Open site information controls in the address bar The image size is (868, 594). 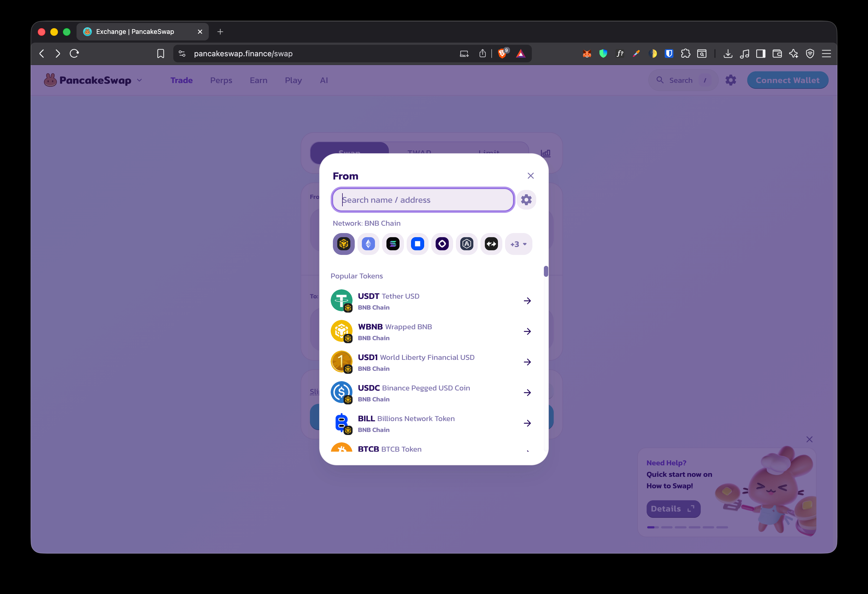click(182, 54)
